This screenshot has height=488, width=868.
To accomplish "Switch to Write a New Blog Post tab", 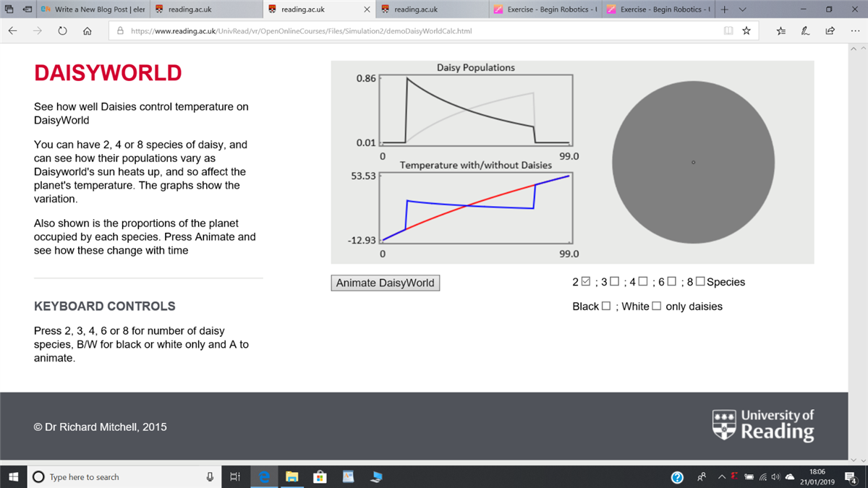I will point(93,9).
